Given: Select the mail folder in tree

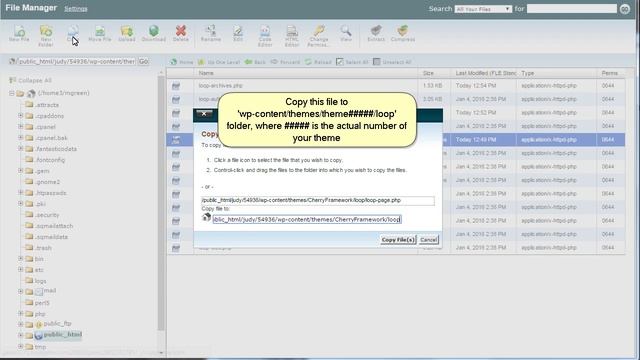Looking at the screenshot, I should point(50,291).
